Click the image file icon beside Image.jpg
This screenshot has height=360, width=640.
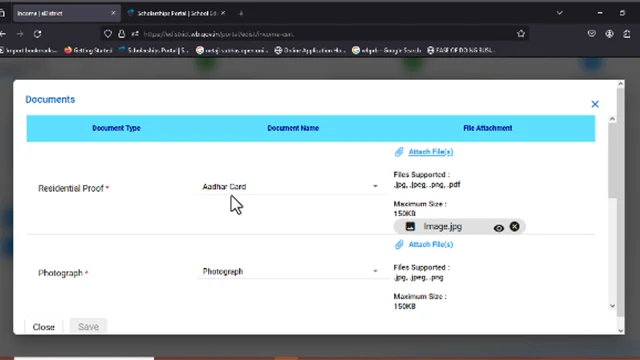tap(410, 227)
